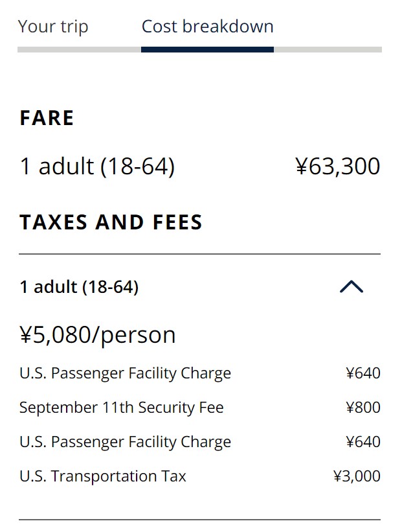Switch to the Your trip tab
The image size is (402, 532).
(x=53, y=27)
